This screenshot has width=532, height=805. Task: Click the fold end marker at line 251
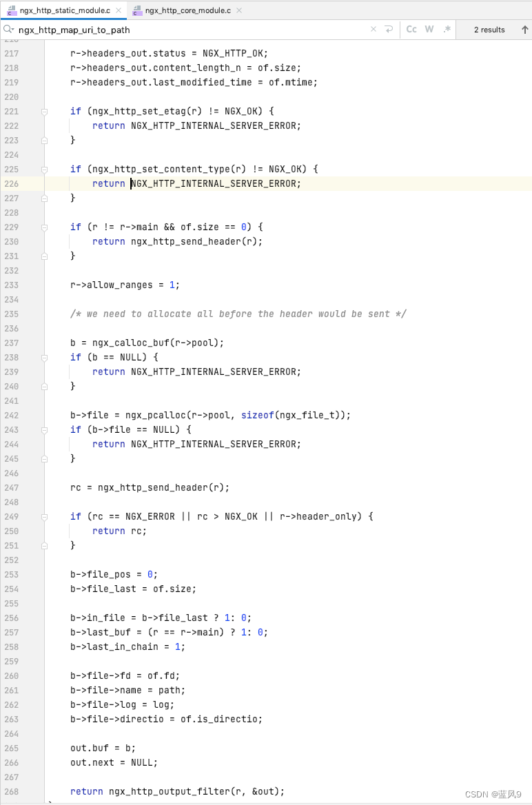(44, 546)
